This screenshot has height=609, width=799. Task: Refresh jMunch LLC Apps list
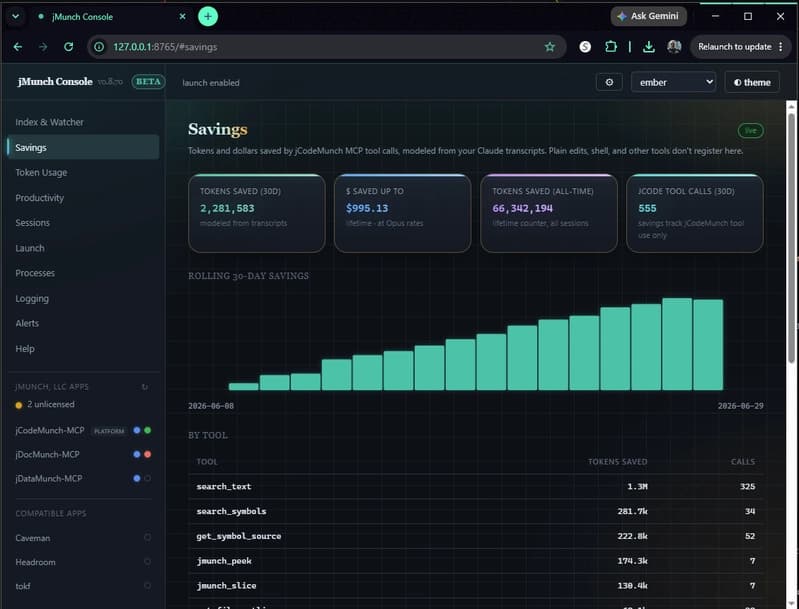145,387
